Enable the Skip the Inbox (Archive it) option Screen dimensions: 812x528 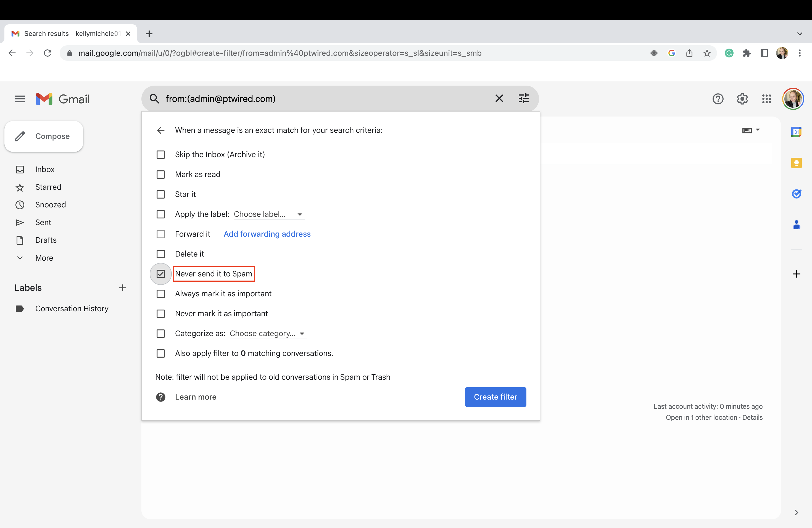[x=161, y=155]
